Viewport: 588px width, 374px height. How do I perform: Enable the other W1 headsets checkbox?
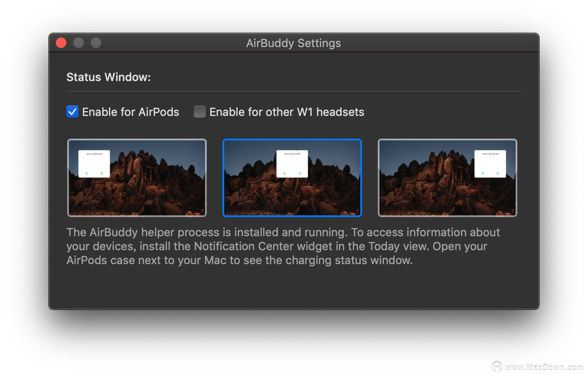tap(199, 112)
